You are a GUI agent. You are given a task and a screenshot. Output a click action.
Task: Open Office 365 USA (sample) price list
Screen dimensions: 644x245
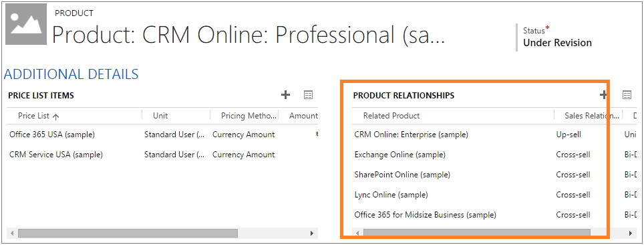point(52,135)
